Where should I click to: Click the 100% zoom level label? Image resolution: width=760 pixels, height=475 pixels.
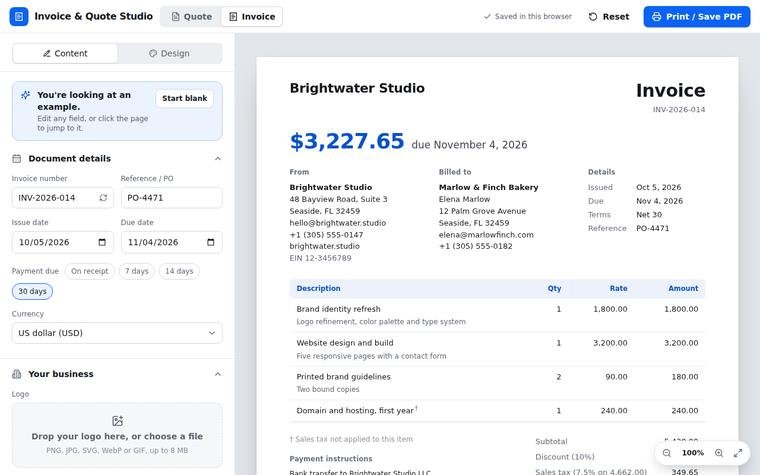click(x=693, y=453)
